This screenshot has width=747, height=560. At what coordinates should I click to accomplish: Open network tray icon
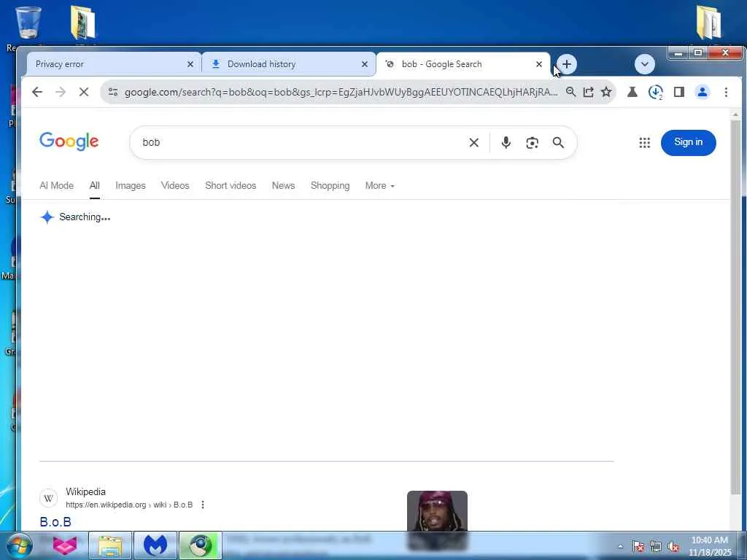click(x=656, y=547)
